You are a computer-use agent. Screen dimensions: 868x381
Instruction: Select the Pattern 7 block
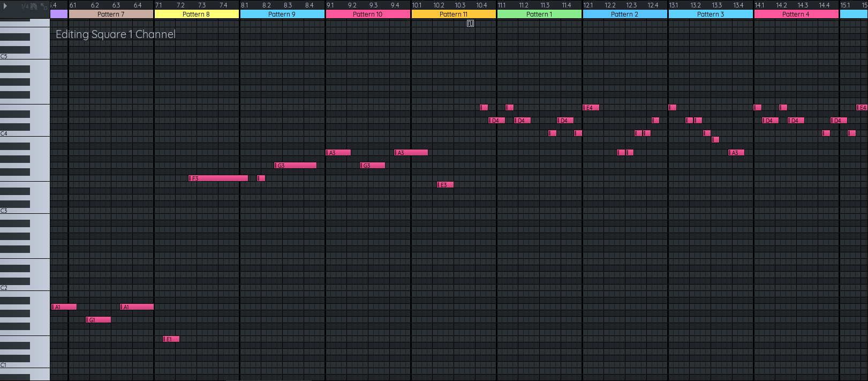[111, 14]
